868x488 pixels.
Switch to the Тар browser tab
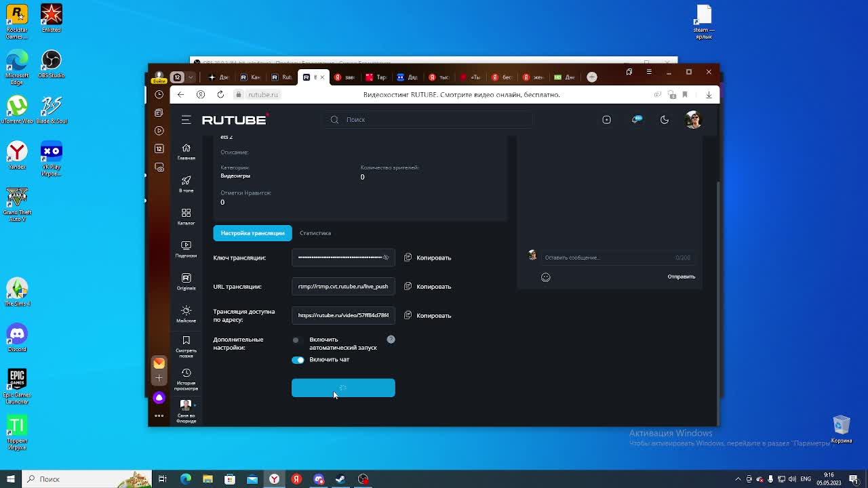tap(376, 77)
